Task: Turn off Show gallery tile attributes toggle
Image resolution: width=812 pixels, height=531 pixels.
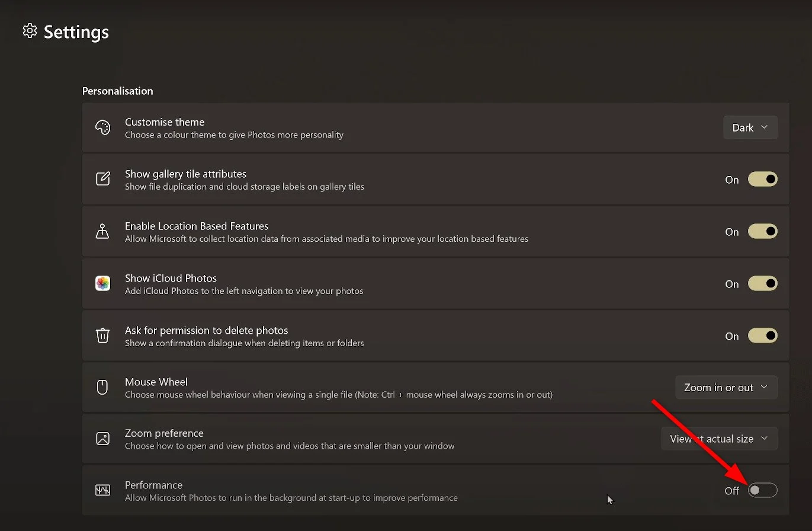Action: tap(762, 180)
